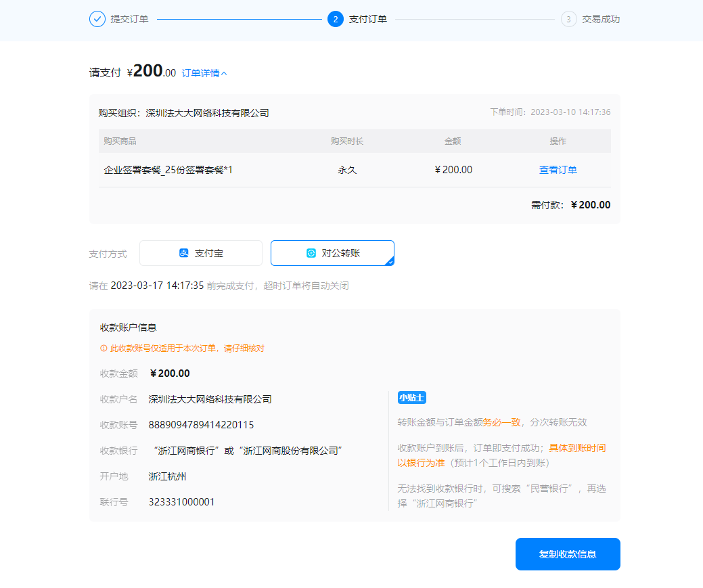Click 购买时长 column header

coord(347,141)
